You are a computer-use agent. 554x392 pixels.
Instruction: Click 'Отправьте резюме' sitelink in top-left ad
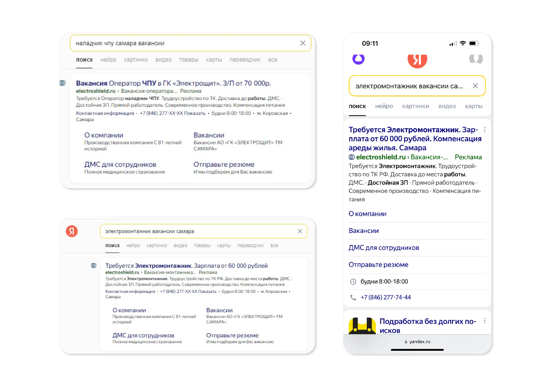coord(224,165)
